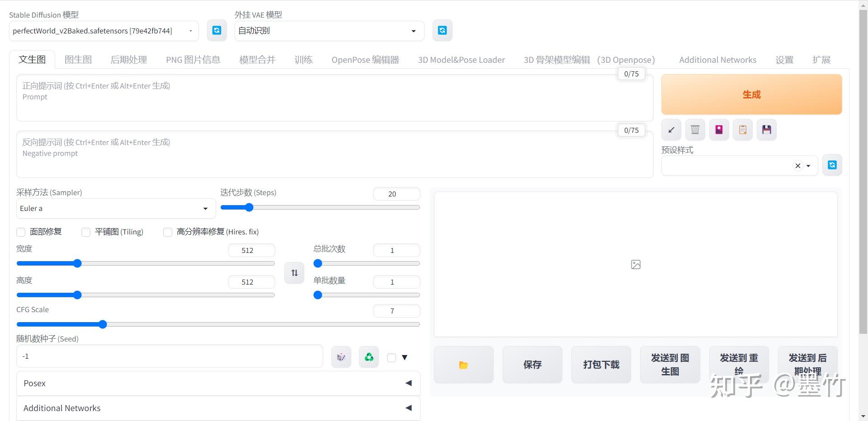This screenshot has width=868, height=421.
Task: Refresh the preset styles list
Action: (832, 165)
